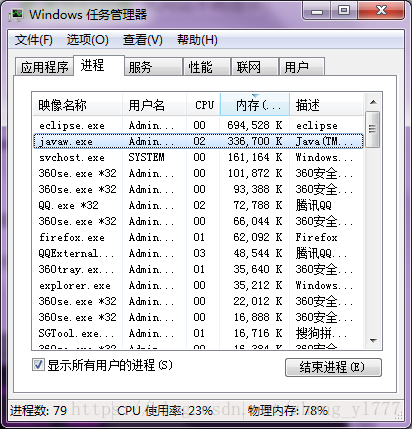Click the 搜狗拼 description cell
412x429 pixels.
[321, 333]
